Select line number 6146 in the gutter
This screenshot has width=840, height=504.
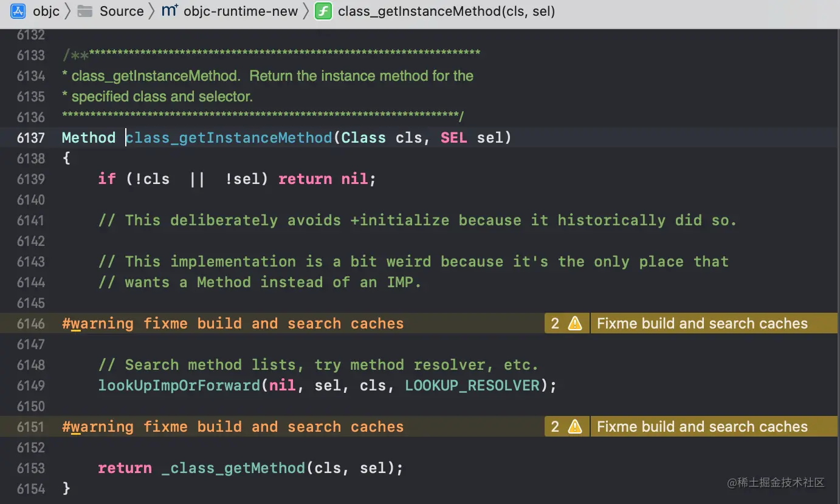click(x=31, y=324)
